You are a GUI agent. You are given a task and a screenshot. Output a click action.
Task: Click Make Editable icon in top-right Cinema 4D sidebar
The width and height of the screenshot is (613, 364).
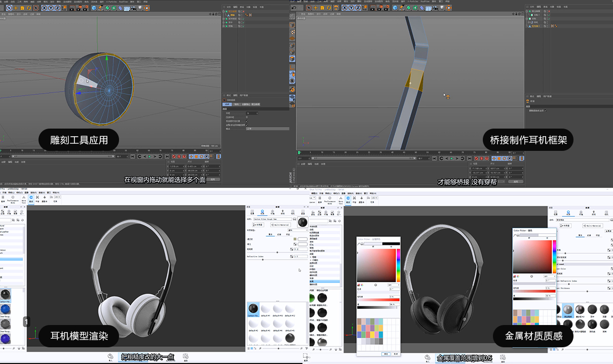point(292,16)
